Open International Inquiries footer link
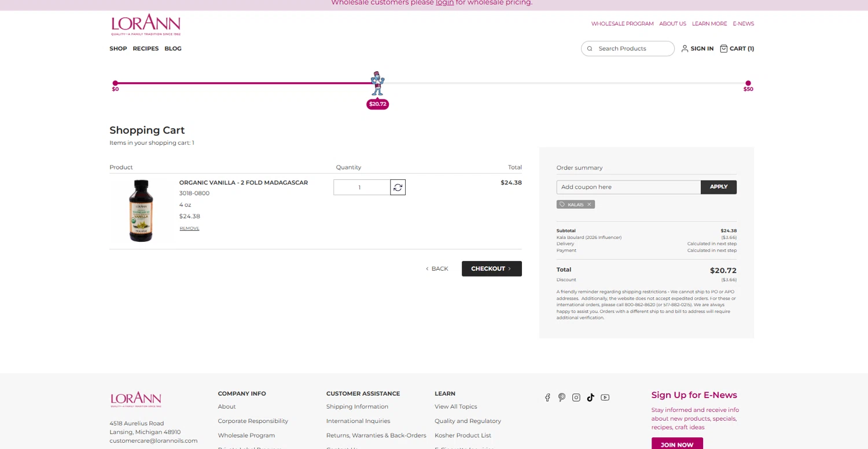 [x=358, y=421]
